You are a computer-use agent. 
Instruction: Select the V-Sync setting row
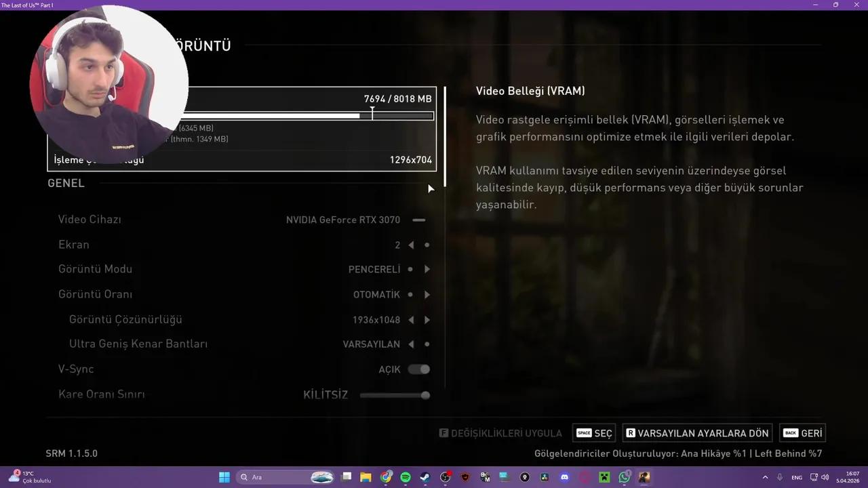coord(242,369)
